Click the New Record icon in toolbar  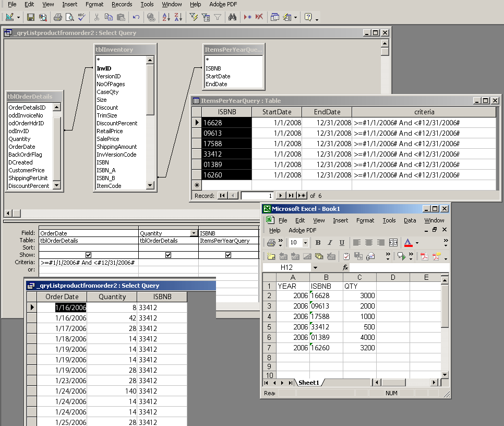click(247, 17)
